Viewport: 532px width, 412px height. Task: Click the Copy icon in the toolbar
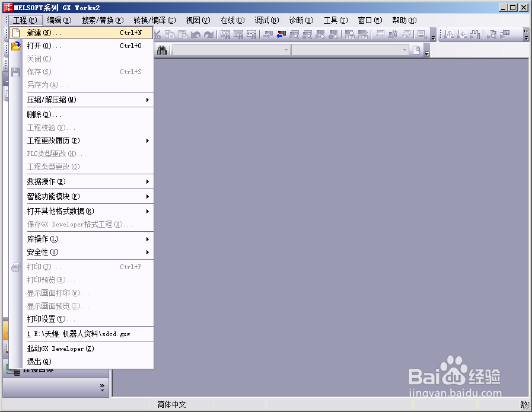pos(170,34)
